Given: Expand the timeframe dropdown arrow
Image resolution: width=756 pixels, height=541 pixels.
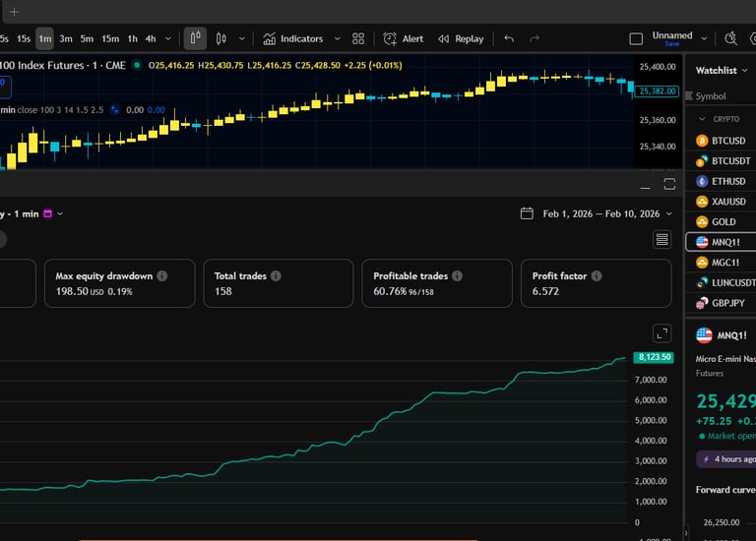Looking at the screenshot, I should (167, 38).
